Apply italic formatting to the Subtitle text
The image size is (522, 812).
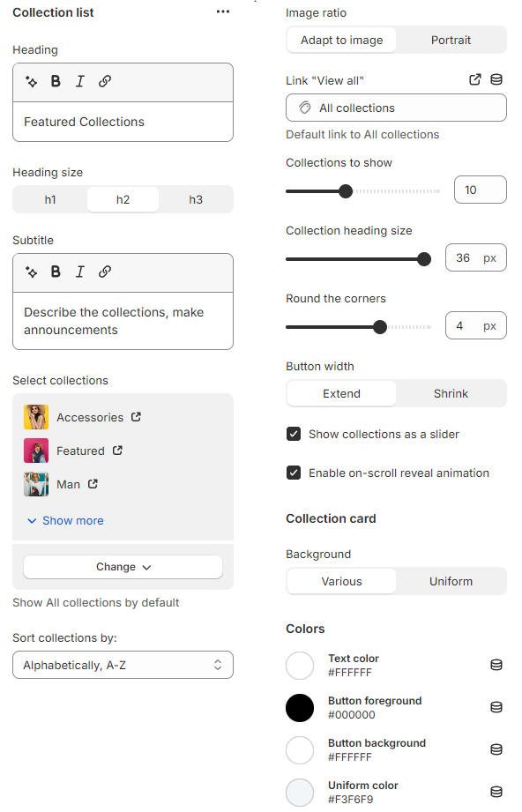(80, 272)
